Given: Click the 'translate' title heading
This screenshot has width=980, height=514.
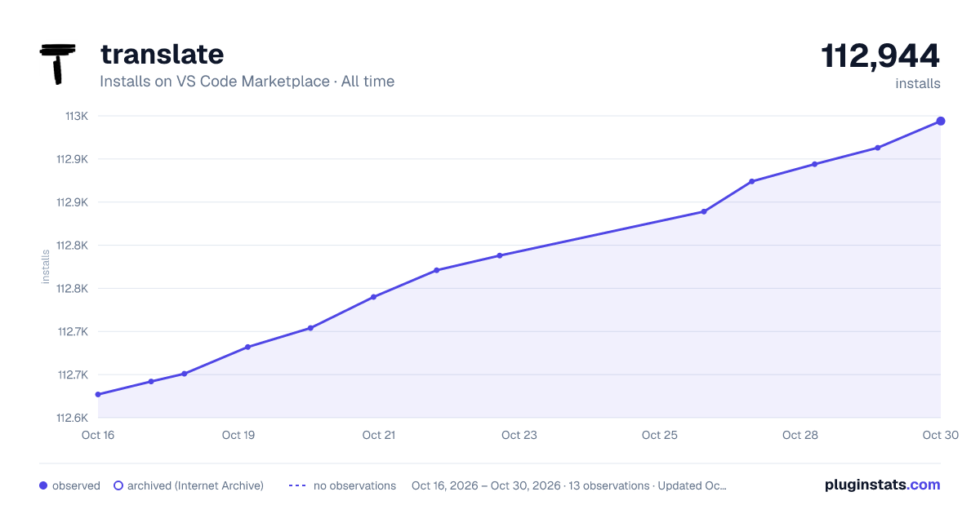Looking at the screenshot, I should [x=162, y=54].
